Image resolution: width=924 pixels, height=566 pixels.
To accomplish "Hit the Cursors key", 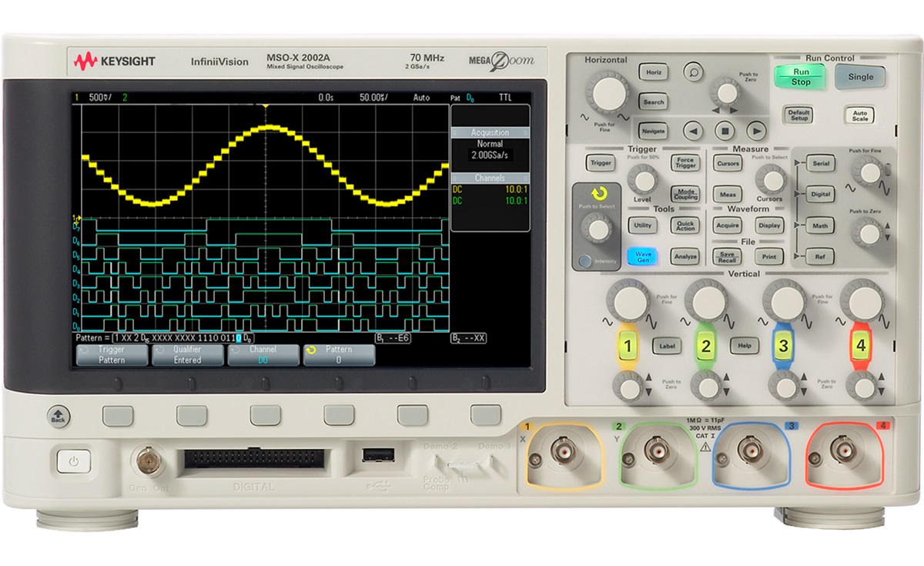I will pyautogui.click(x=728, y=163).
